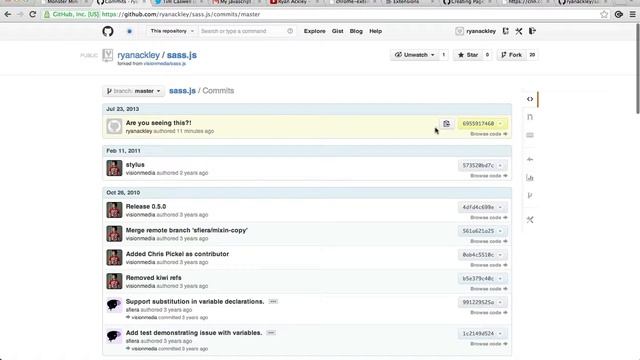Screen dimensions: 640x360
Task: Open Chrome menu hamburger icon
Action: coord(633,14)
